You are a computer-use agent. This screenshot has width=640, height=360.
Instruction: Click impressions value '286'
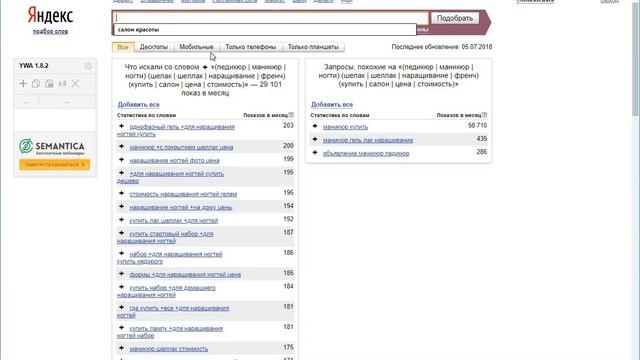pos(482,152)
